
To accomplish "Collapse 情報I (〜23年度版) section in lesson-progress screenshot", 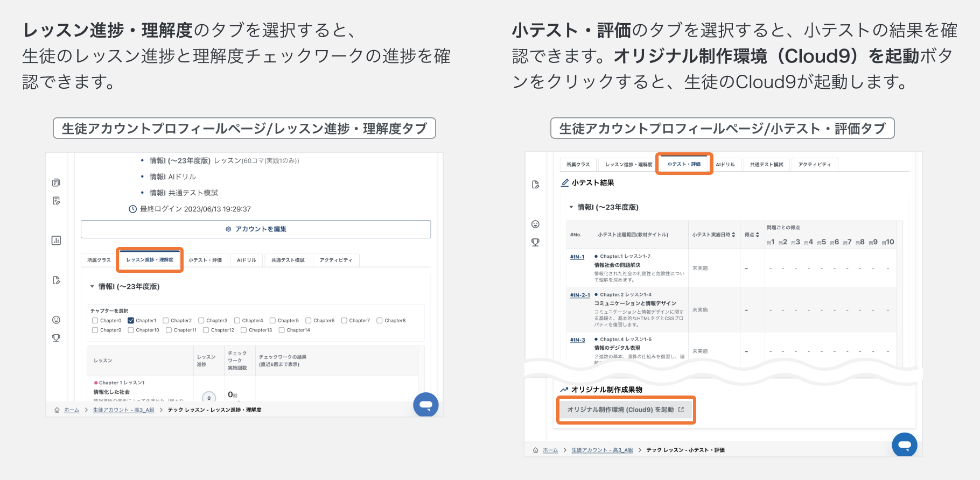I will (92, 286).
